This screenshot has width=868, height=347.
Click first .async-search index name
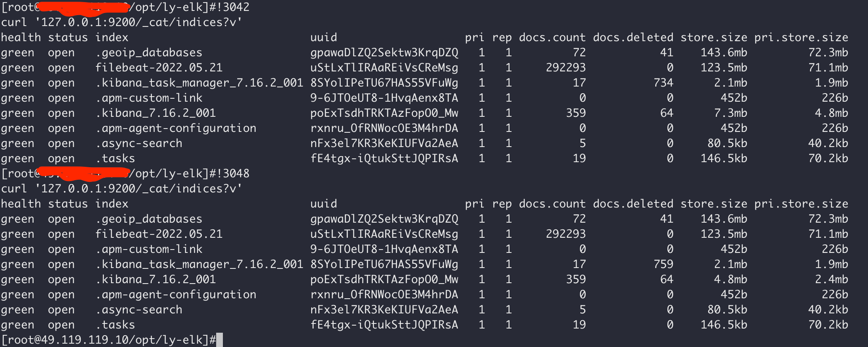(139, 143)
